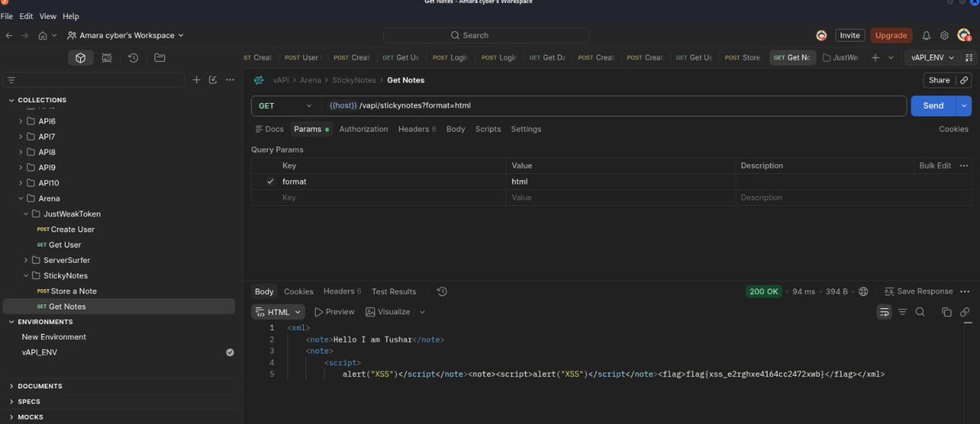
Task: Create new collection with plus icon
Action: pyautogui.click(x=196, y=80)
